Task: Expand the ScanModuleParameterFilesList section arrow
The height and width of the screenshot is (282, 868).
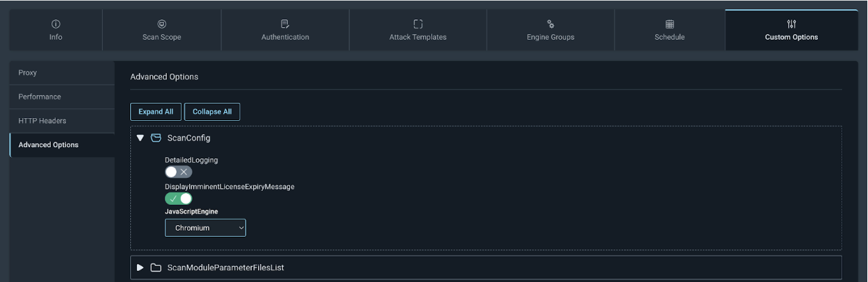Action: coord(140,267)
